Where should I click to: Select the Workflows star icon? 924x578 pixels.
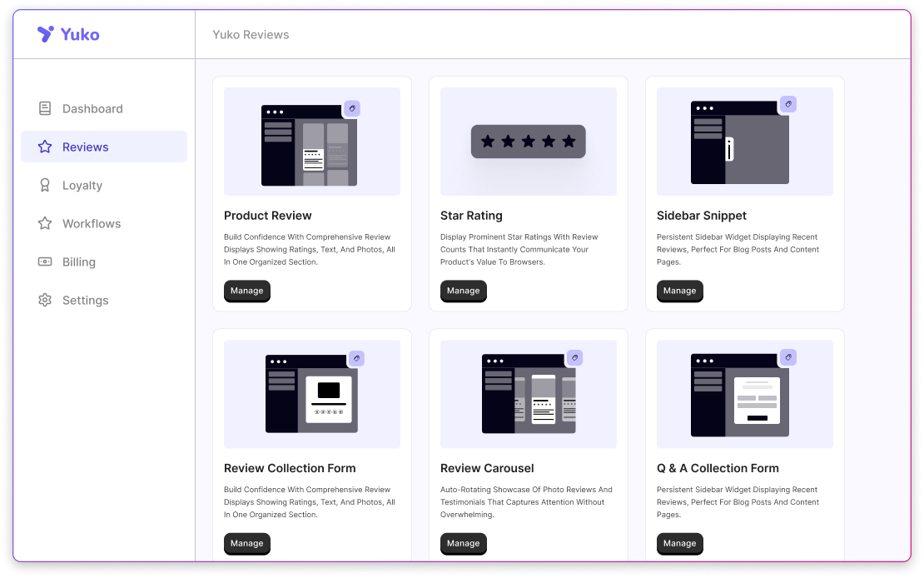coord(44,223)
